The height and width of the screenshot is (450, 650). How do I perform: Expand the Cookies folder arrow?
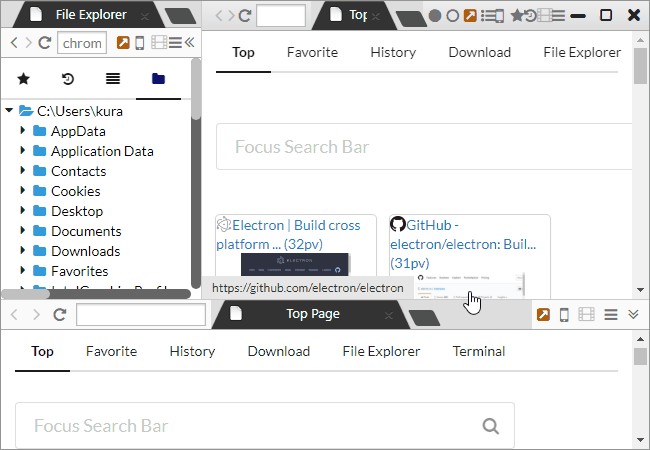pos(23,190)
